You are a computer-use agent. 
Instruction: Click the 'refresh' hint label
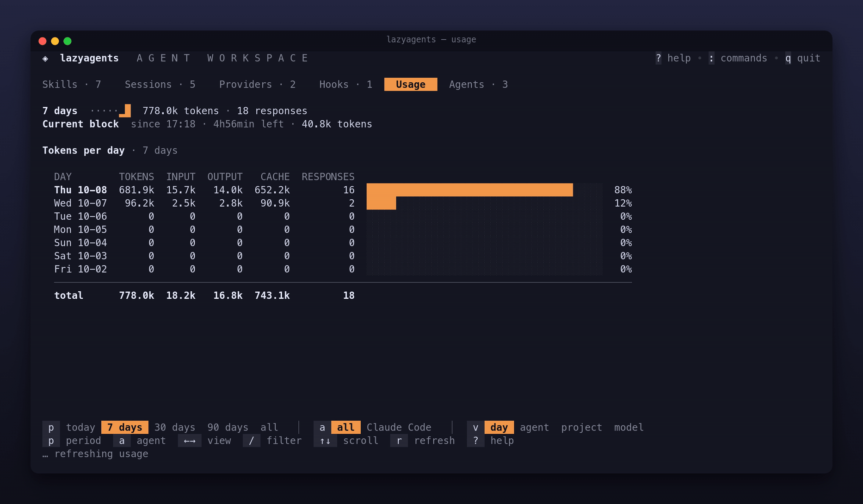434,441
